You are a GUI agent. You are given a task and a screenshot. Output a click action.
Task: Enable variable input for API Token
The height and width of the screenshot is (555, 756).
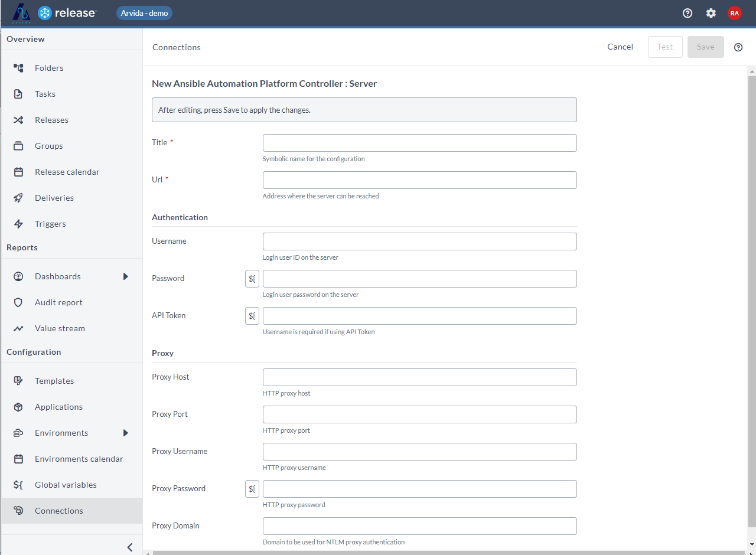click(x=252, y=315)
